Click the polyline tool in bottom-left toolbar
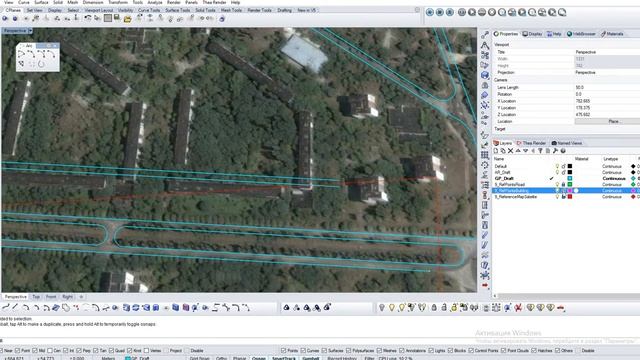Viewport: 640px width, 360px height. coord(6,307)
